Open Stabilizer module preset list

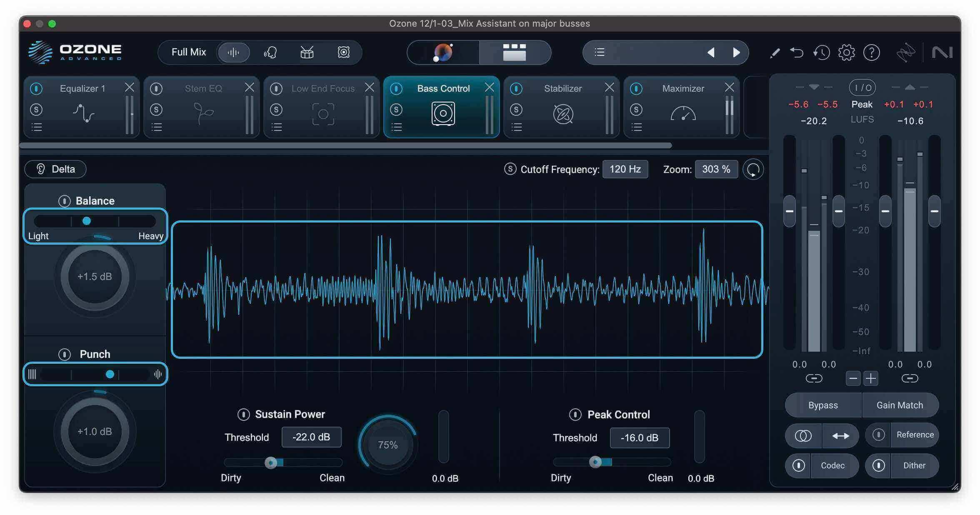coord(517,127)
